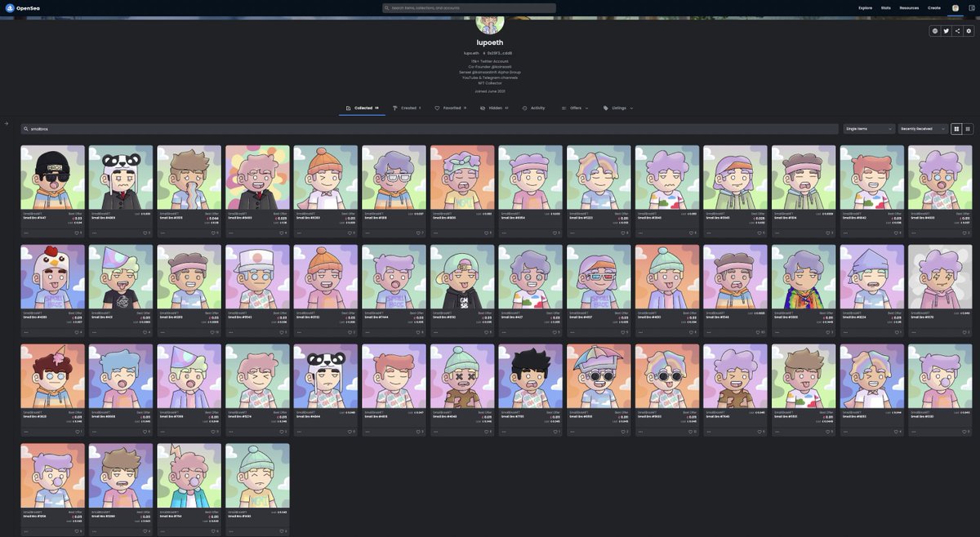The image size is (980, 537).
Task: Open the purple hair with glasses thumbnail
Action: pyautogui.click(x=394, y=177)
